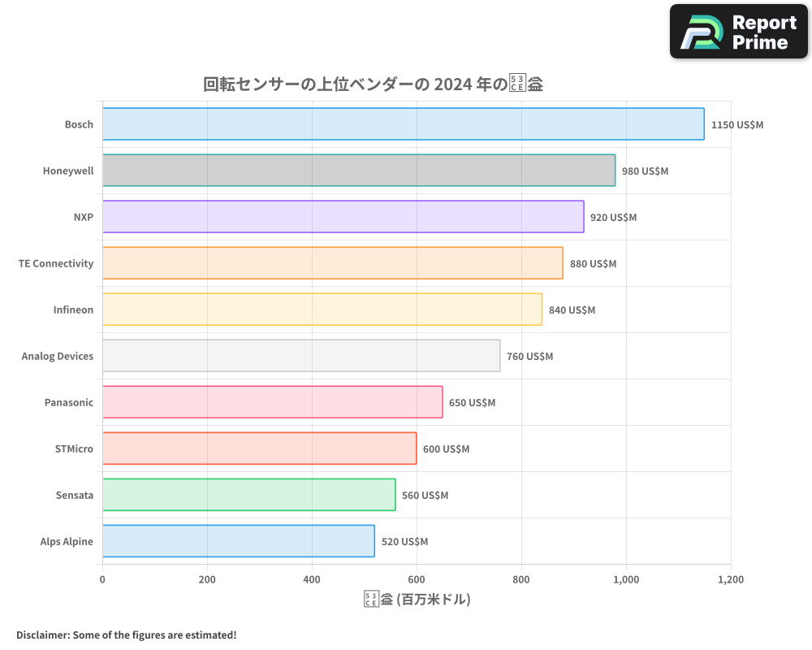Click the 520 US$M value label
Image resolution: width=812 pixels, height=650 pixels.
pyautogui.click(x=405, y=541)
